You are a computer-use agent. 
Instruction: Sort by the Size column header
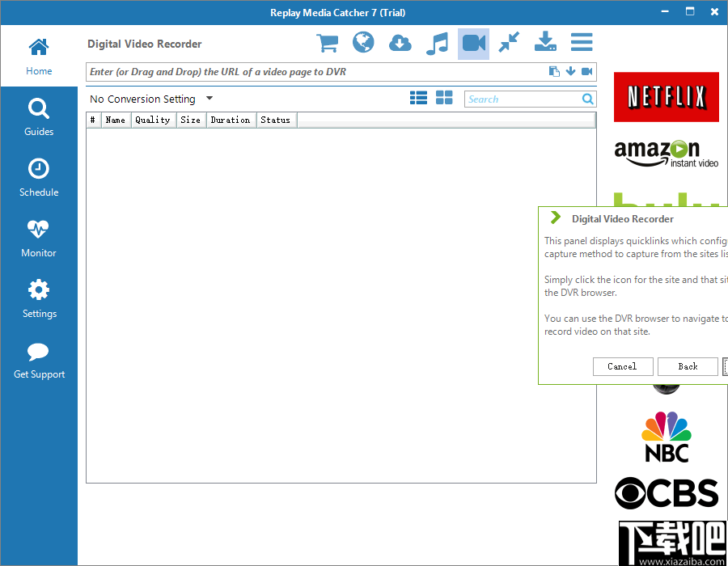[x=191, y=120]
